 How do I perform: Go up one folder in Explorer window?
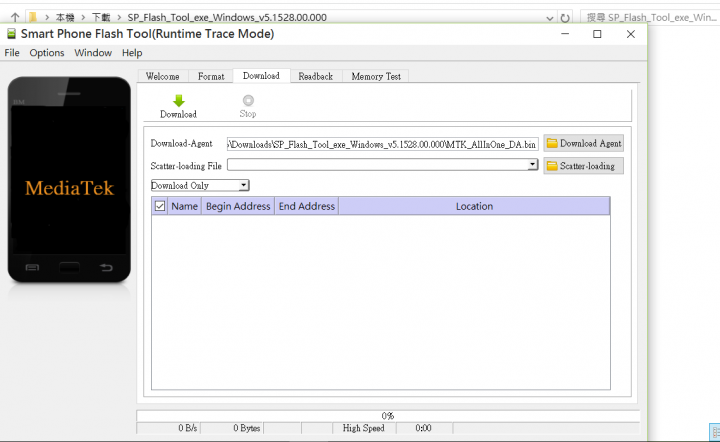point(15,17)
